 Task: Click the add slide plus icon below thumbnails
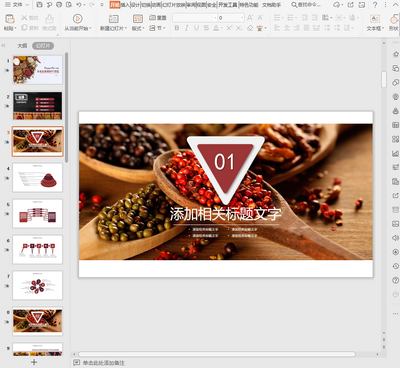(x=34, y=362)
